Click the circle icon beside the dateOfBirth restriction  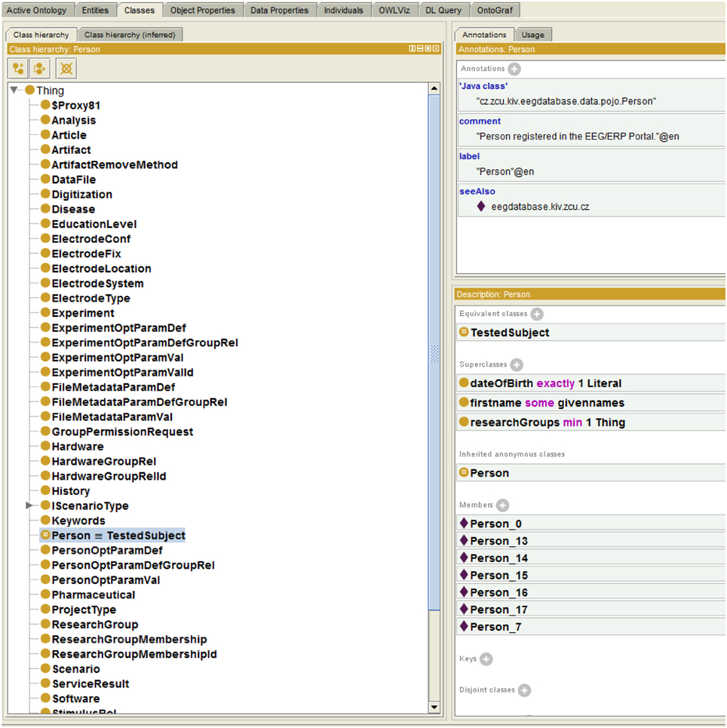point(463,382)
